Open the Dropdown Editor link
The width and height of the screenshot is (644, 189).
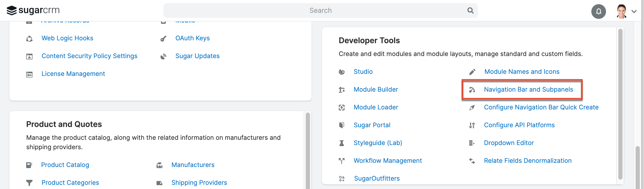(509, 143)
